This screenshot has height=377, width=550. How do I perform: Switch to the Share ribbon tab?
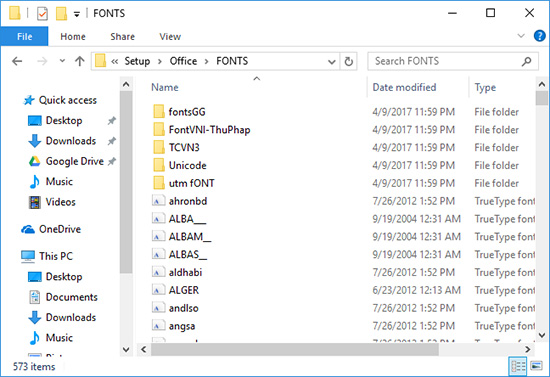(122, 36)
